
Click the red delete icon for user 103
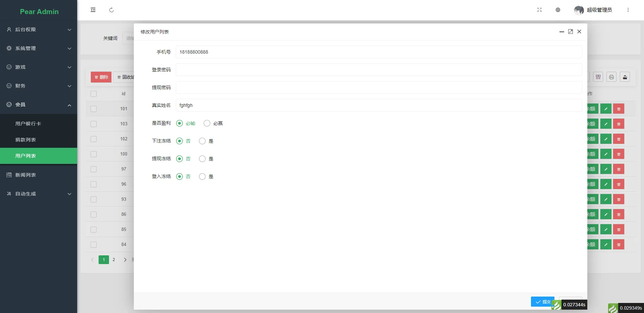pyautogui.click(x=619, y=124)
